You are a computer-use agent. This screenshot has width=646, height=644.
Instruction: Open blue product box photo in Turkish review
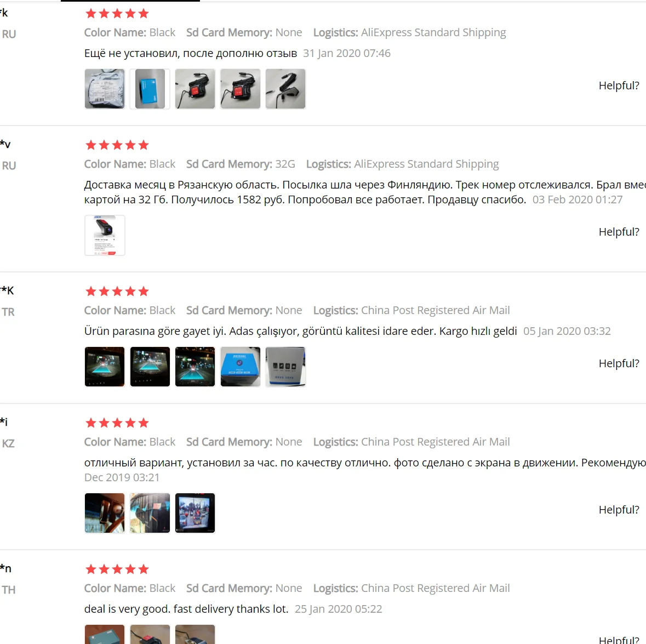tap(240, 367)
